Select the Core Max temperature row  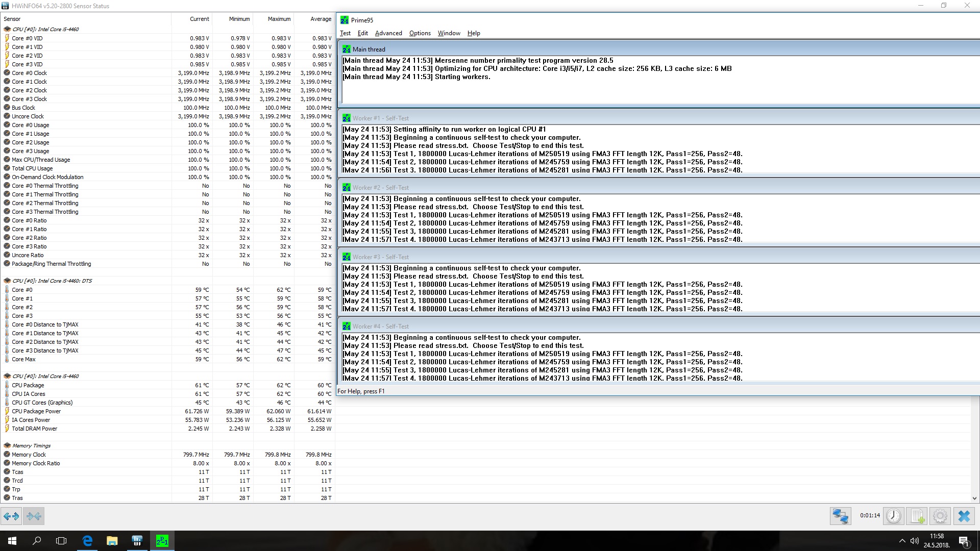pos(167,359)
